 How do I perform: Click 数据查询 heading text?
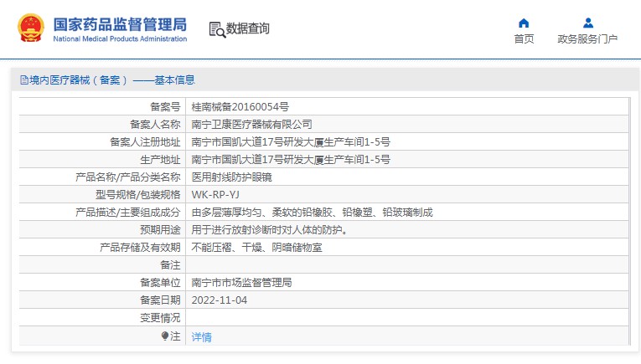(x=248, y=28)
